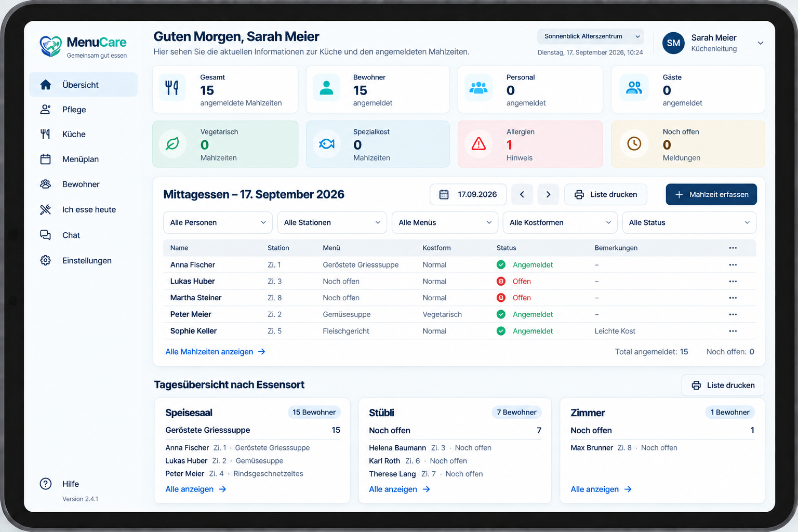Viewport: 798px width, 532px height.
Task: Open the Pflege sidebar section
Action: (x=83, y=110)
